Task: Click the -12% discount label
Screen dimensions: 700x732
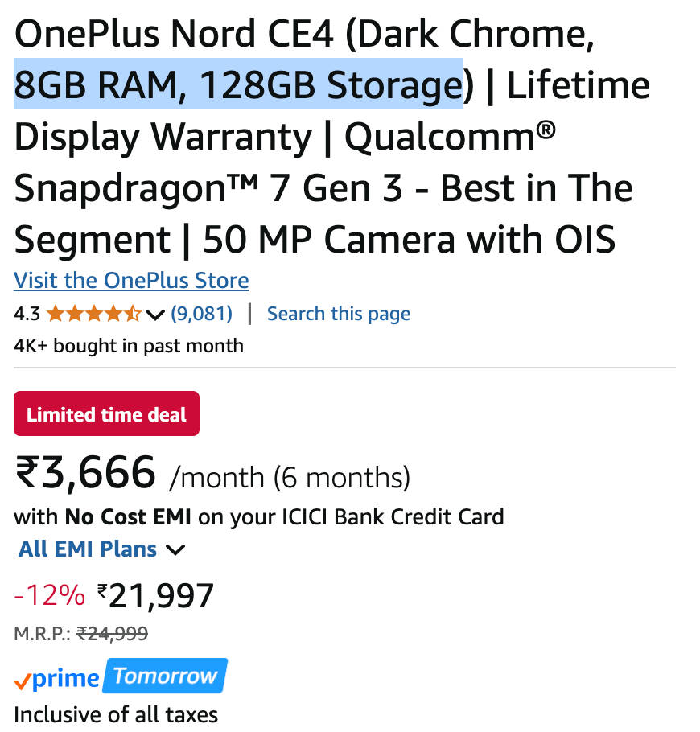Action: pyautogui.click(x=49, y=596)
